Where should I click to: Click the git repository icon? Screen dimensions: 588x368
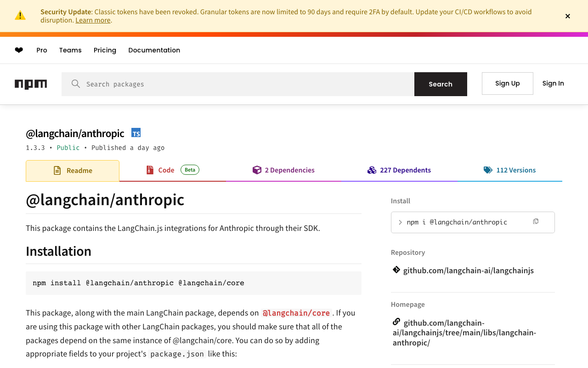(x=396, y=270)
